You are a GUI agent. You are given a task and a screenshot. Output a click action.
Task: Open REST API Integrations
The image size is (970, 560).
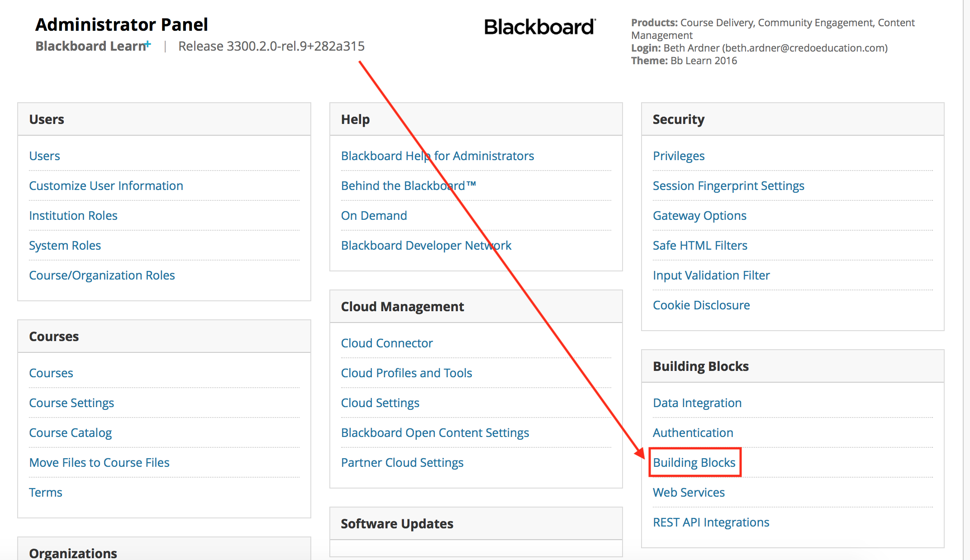click(x=711, y=522)
